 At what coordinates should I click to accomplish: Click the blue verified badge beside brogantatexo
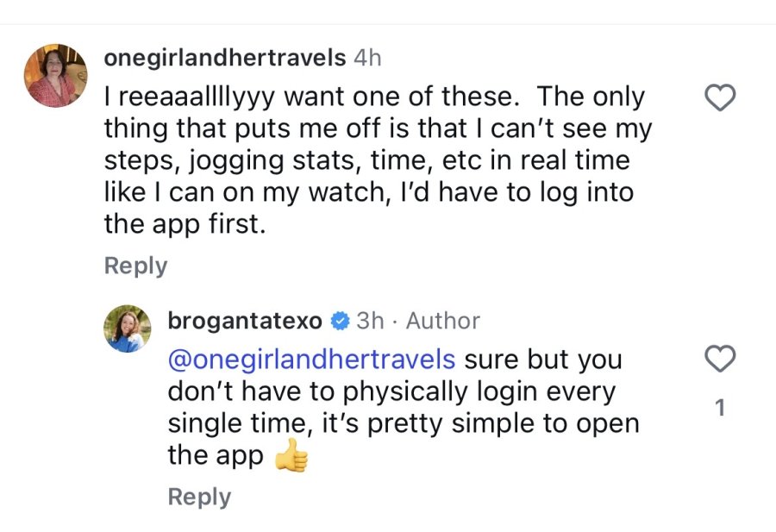340,321
